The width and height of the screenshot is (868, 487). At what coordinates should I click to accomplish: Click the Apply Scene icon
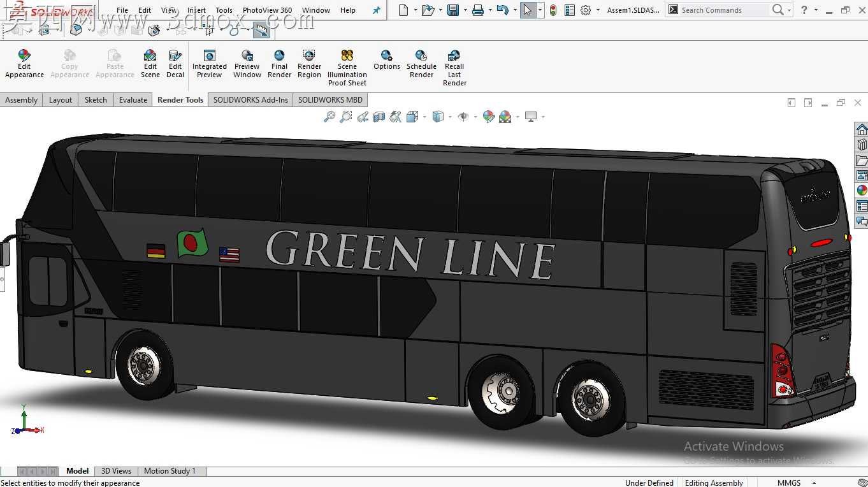(505, 117)
